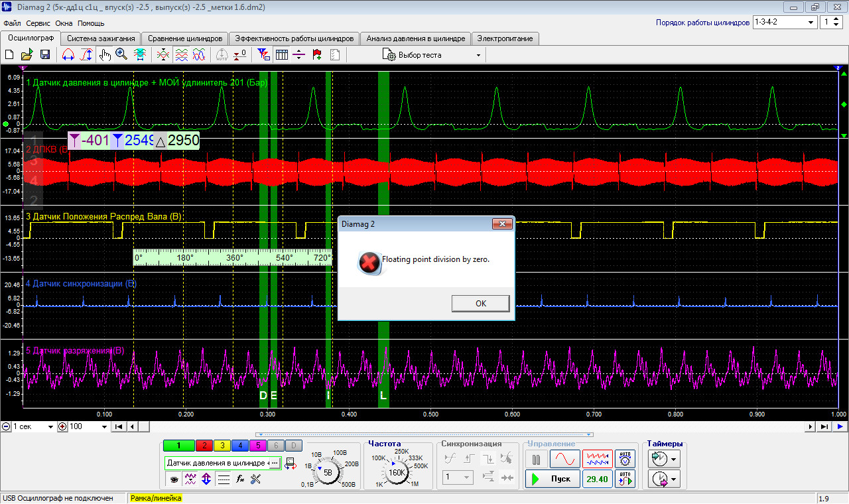The height and width of the screenshot is (504, 849).
Task: Select gray channel 6 button
Action: [276, 445]
